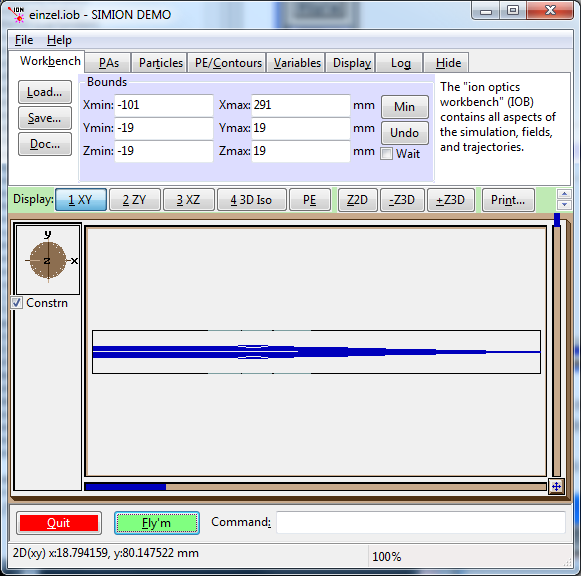Switch to the 4 3D Iso view
Image resolution: width=581 pixels, height=576 pixels.
pos(252,200)
